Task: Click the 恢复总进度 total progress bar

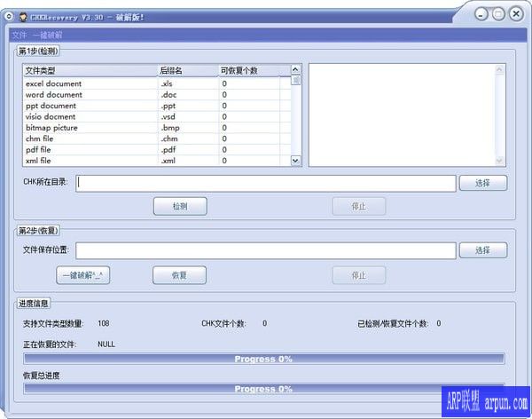Action: [264, 389]
